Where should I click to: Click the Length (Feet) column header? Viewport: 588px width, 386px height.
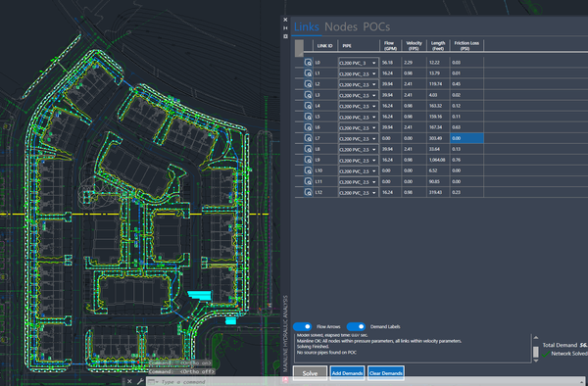click(438, 46)
